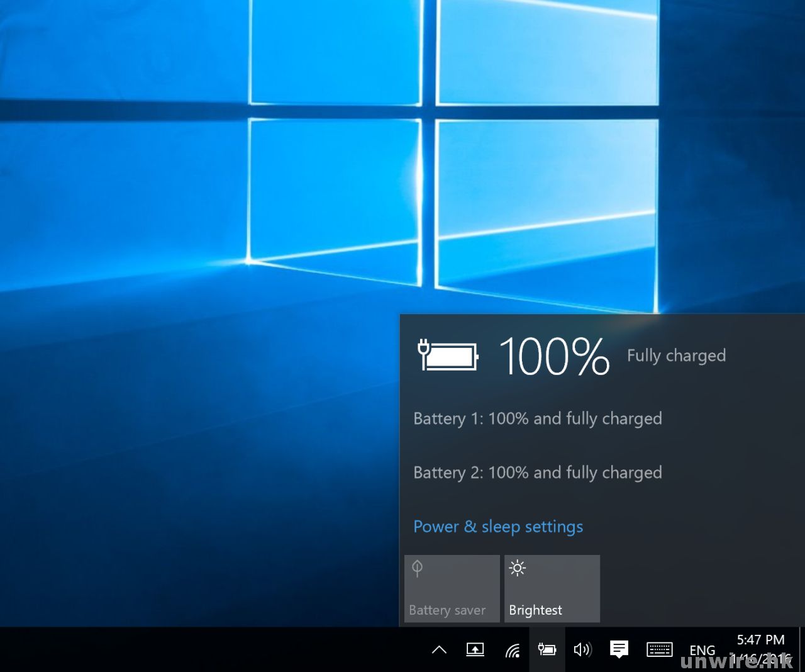Open the Action Center notifications icon
The image size is (805, 672).
click(x=619, y=649)
